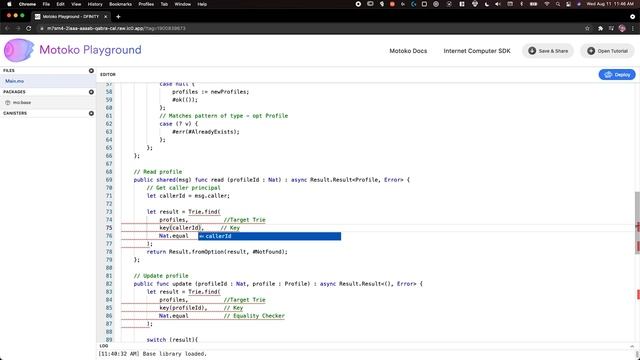This screenshot has height=360, width=640.
Task: Open Main.mo file
Action: point(48,81)
